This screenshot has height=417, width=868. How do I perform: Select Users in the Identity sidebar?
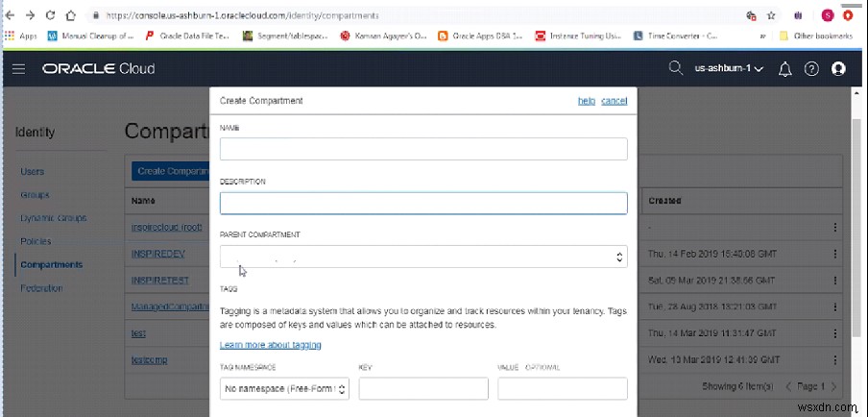click(32, 172)
